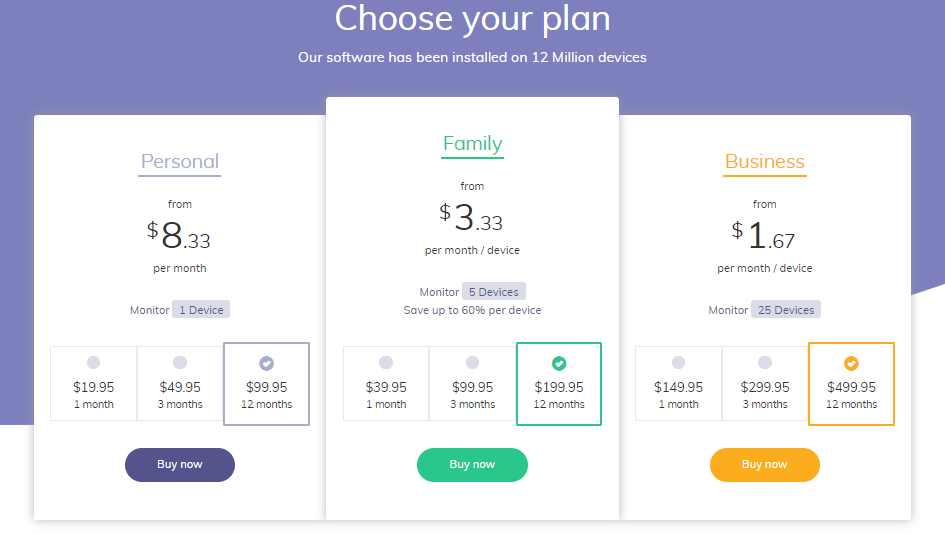The height and width of the screenshot is (534, 945).
Task: Click the green checkmark icon in Family plan
Action: click(559, 363)
